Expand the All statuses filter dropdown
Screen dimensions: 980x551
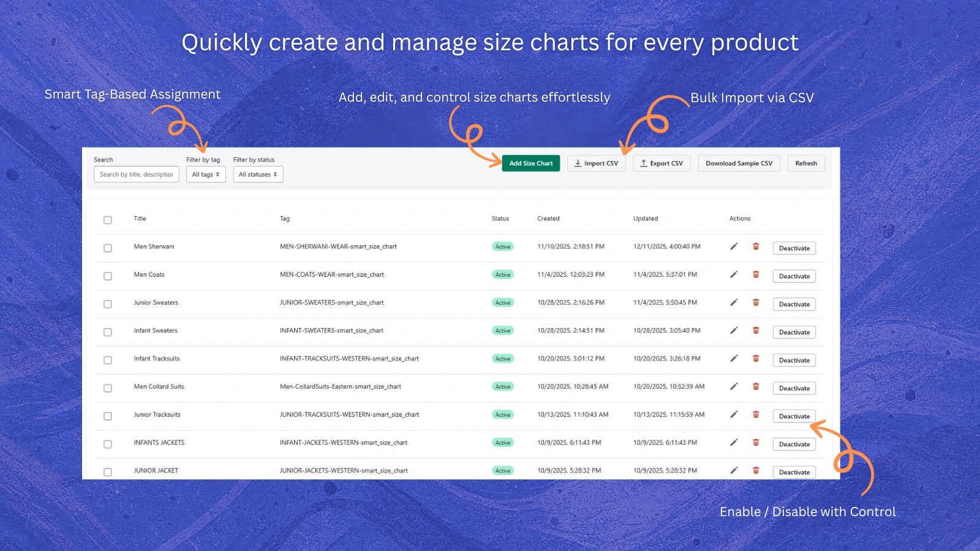click(258, 174)
